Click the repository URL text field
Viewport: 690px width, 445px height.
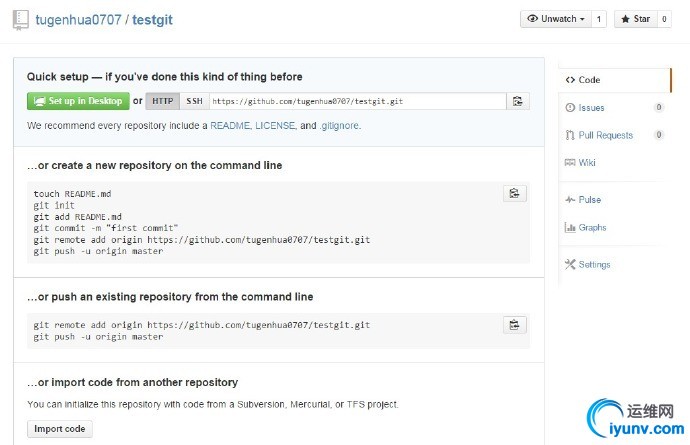point(355,101)
